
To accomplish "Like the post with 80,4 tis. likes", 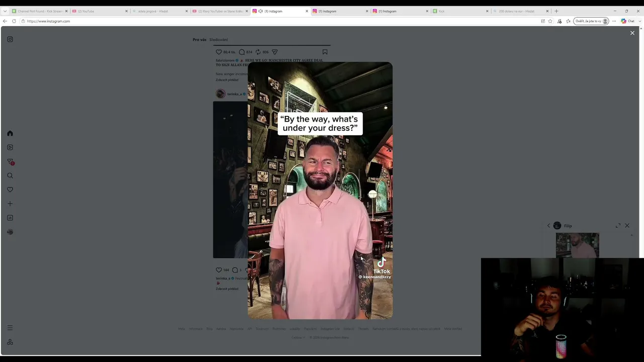I will pyautogui.click(x=219, y=52).
